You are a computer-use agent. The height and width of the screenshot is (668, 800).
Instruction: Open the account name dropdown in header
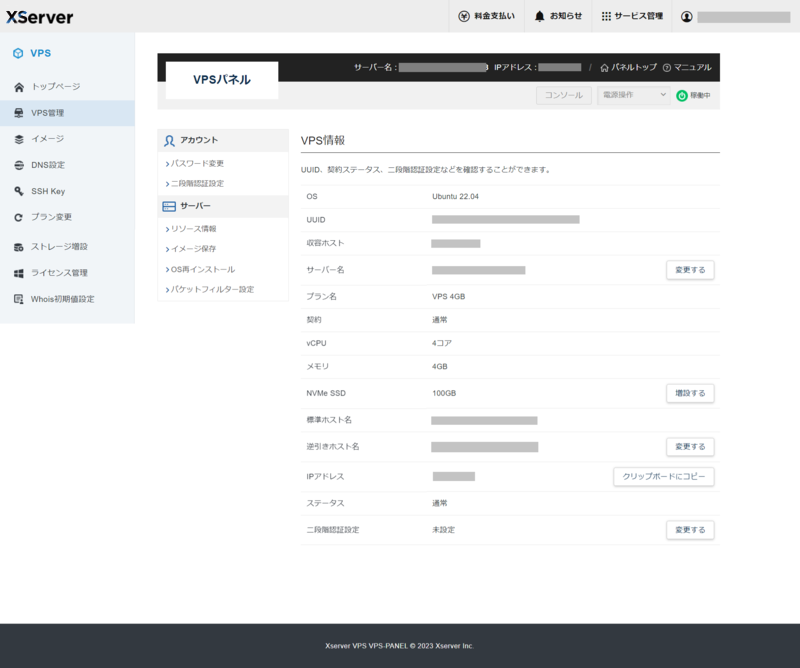pyautogui.click(x=743, y=17)
